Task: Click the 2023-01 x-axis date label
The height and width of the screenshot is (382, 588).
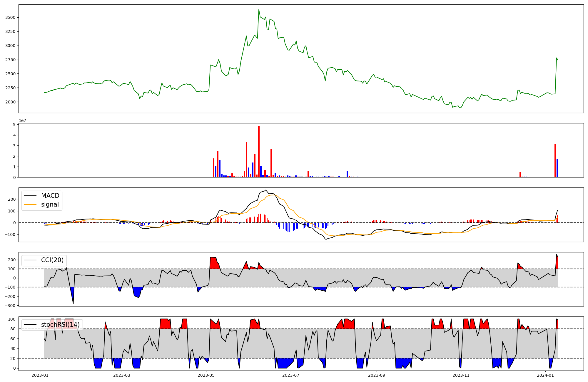Action: (x=40, y=375)
